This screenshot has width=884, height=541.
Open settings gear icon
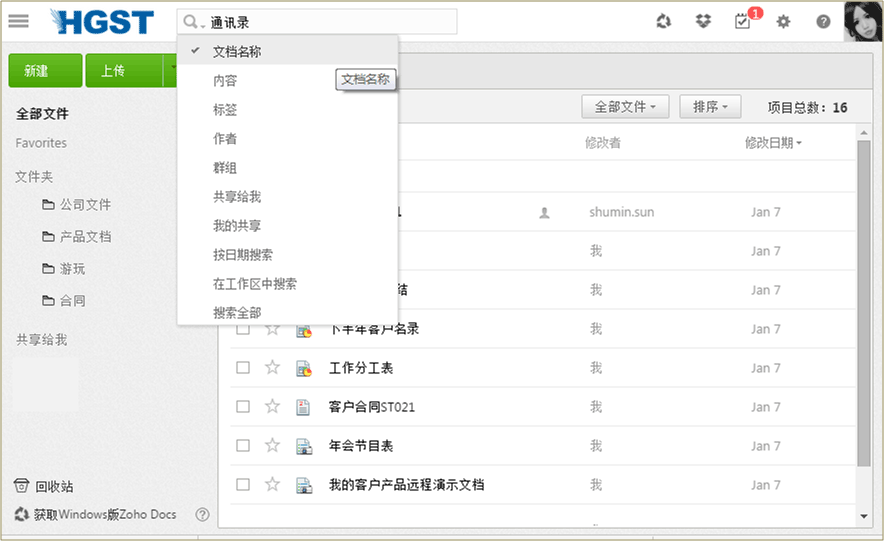pos(783,21)
